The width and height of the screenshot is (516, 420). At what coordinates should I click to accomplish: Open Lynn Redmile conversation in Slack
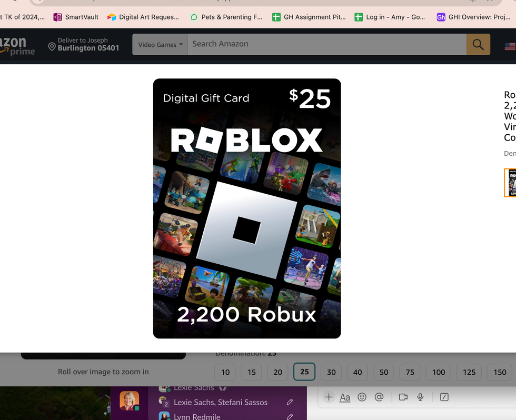pyautogui.click(x=197, y=416)
